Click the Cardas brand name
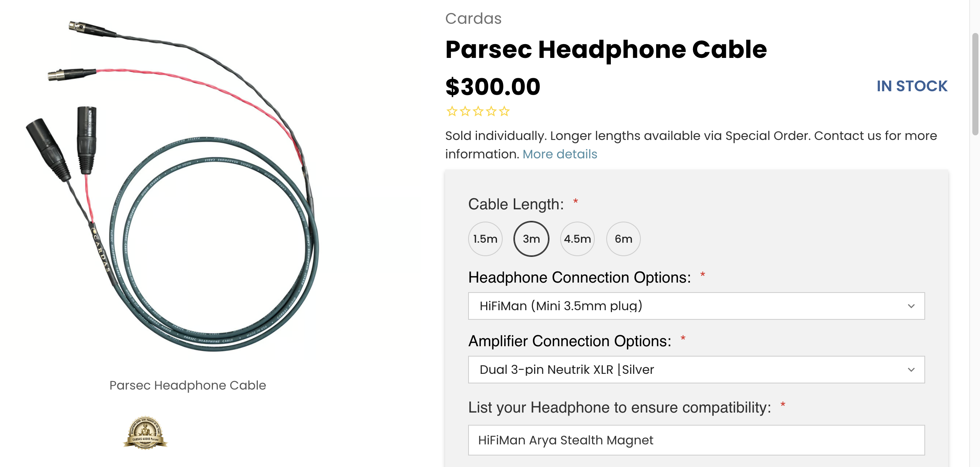 click(473, 18)
